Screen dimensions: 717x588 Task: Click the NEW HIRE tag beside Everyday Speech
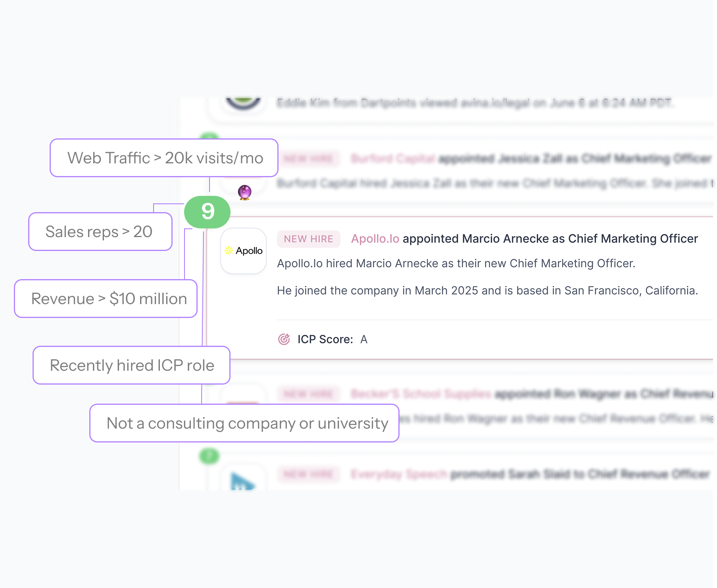[308, 474]
